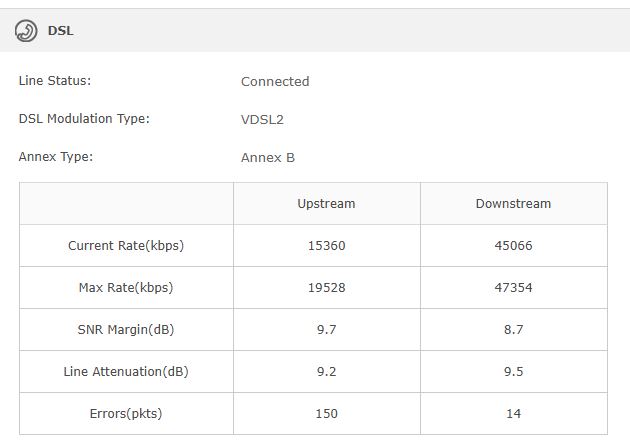
Task: Select the DSL section header title
Action: click(61, 31)
